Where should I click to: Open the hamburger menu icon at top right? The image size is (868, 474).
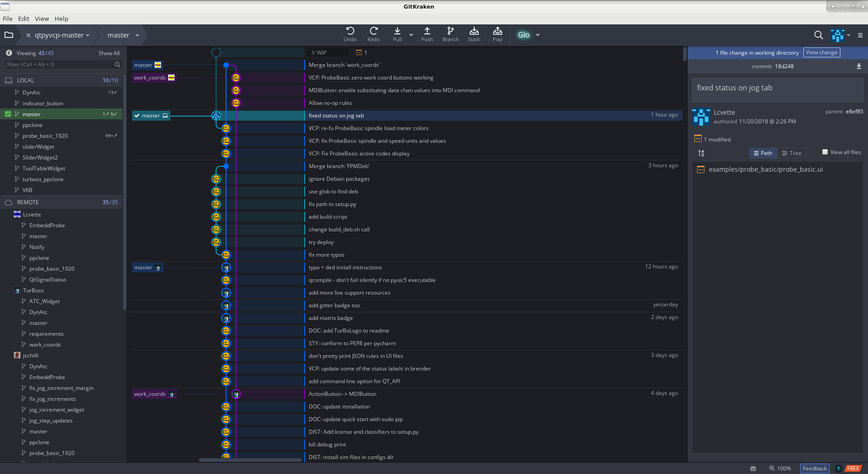(x=860, y=35)
